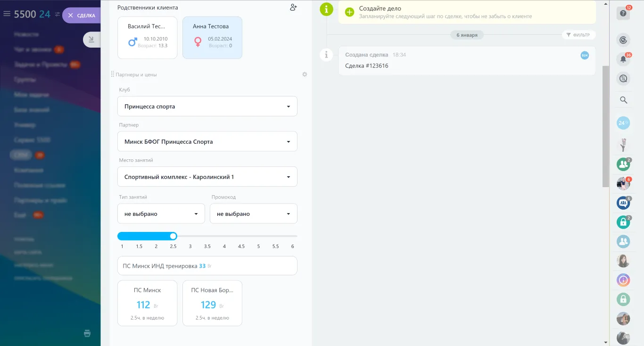Click the search magnifier in right sidebar
This screenshot has width=644, height=346.
tap(623, 100)
